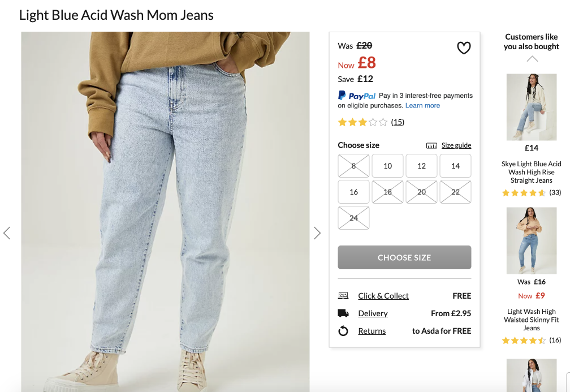The image size is (570, 392).
Task: Open the Size guide link
Action: tap(456, 145)
